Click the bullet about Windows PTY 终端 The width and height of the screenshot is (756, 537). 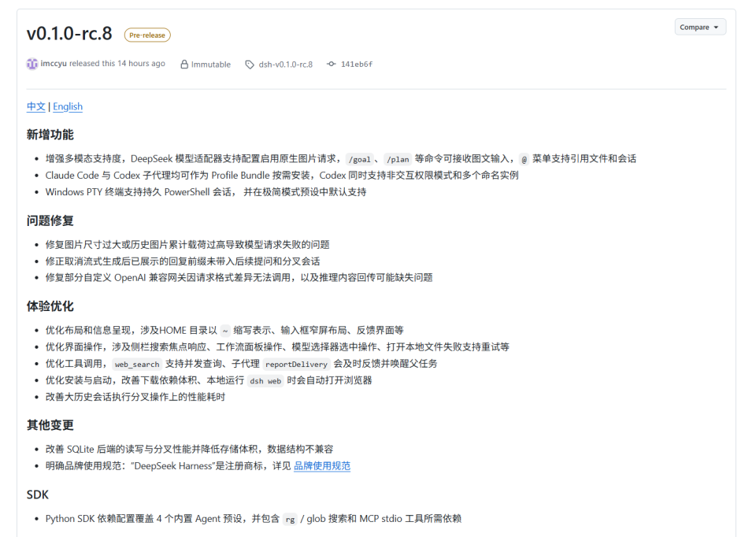[206, 192]
